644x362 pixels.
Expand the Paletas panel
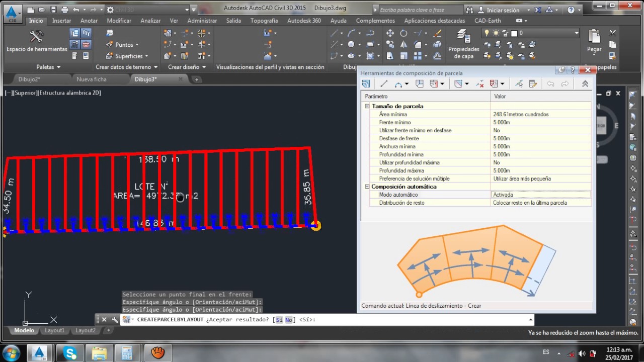coord(48,67)
